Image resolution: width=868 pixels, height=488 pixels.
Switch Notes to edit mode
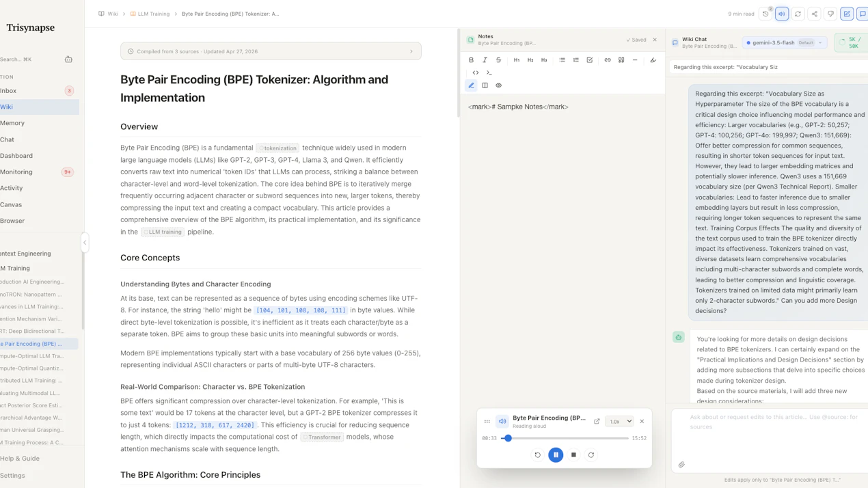(x=471, y=85)
